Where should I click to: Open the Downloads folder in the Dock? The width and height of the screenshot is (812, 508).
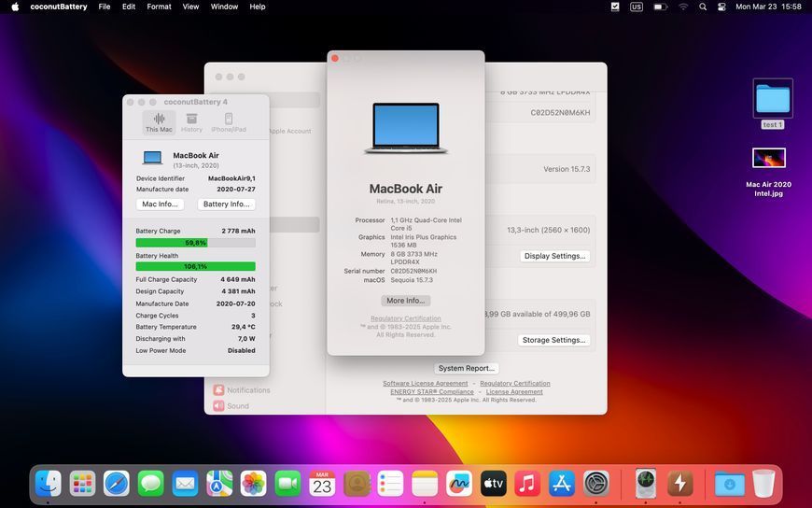click(x=729, y=484)
